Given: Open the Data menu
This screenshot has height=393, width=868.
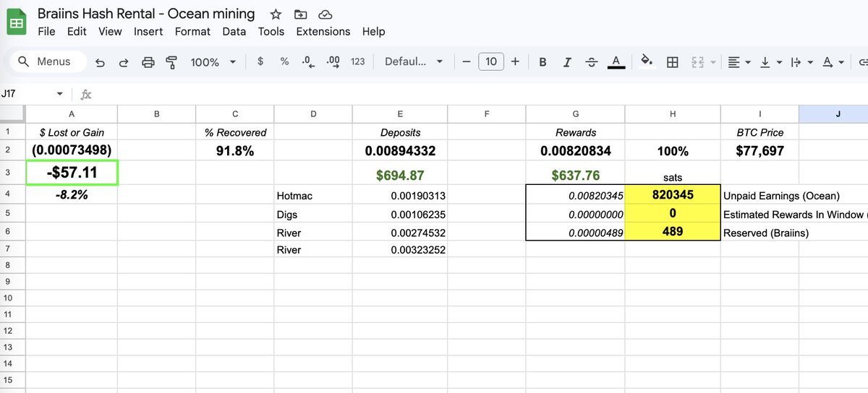Looking at the screenshot, I should coord(234,32).
